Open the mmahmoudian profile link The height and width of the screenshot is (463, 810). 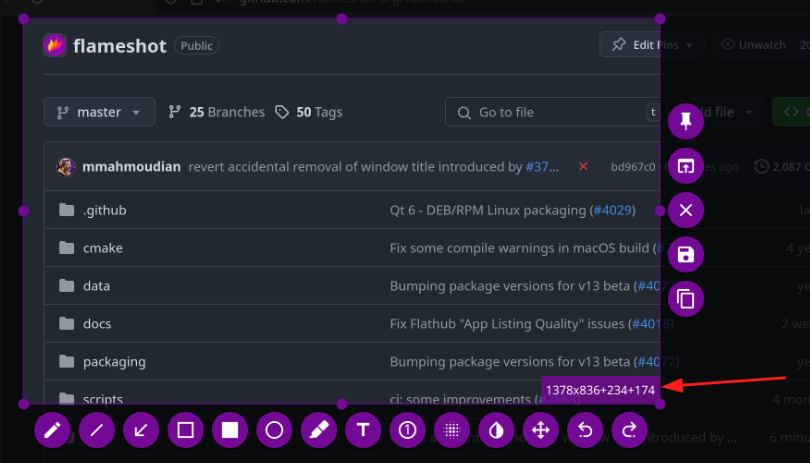pos(132,167)
